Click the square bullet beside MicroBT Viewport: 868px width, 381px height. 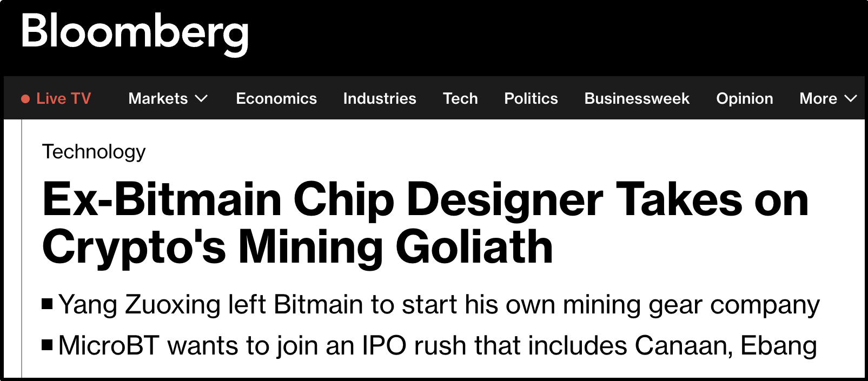click(x=47, y=345)
